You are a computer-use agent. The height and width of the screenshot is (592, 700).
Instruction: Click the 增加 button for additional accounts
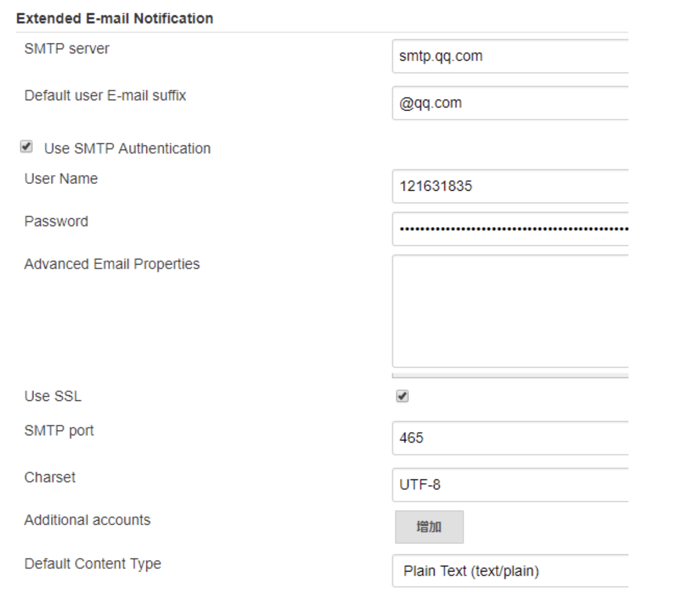click(x=429, y=527)
